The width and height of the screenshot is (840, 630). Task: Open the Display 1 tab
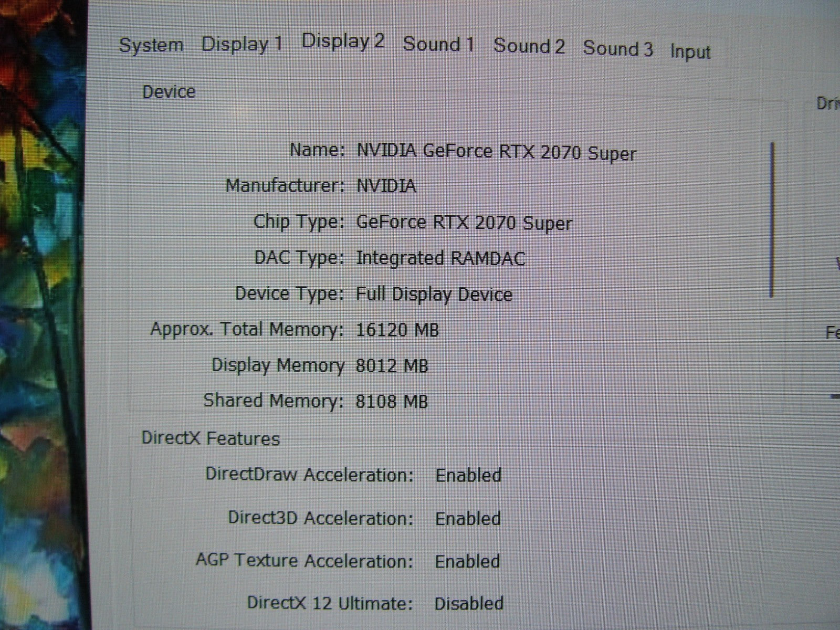click(x=242, y=44)
